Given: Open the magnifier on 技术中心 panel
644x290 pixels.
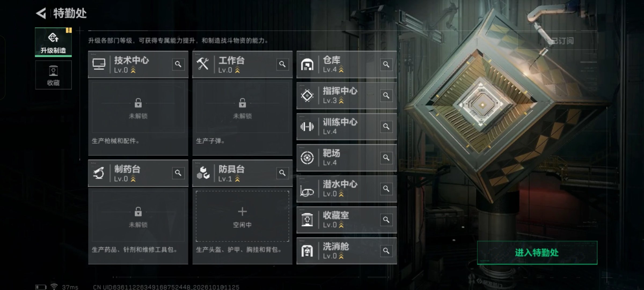Looking at the screenshot, I should point(178,64).
